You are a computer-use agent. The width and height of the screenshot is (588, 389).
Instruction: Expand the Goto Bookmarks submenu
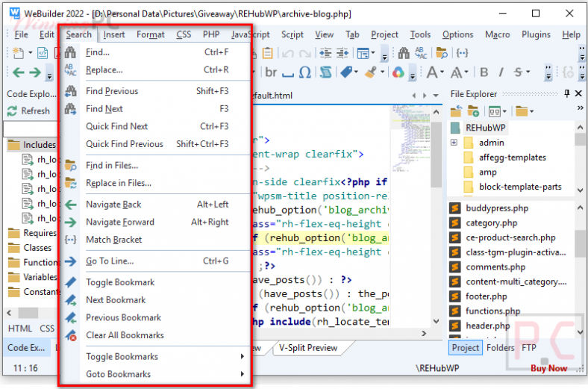[156, 374]
